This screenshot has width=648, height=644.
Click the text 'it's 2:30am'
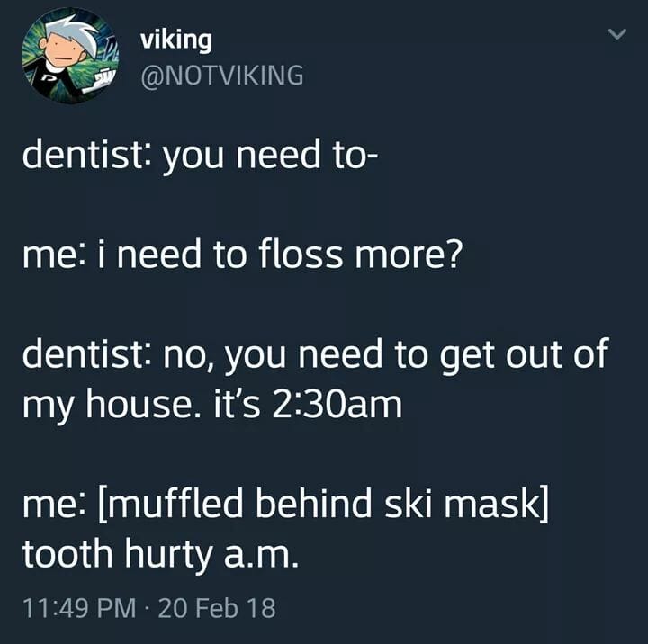[x=308, y=404]
